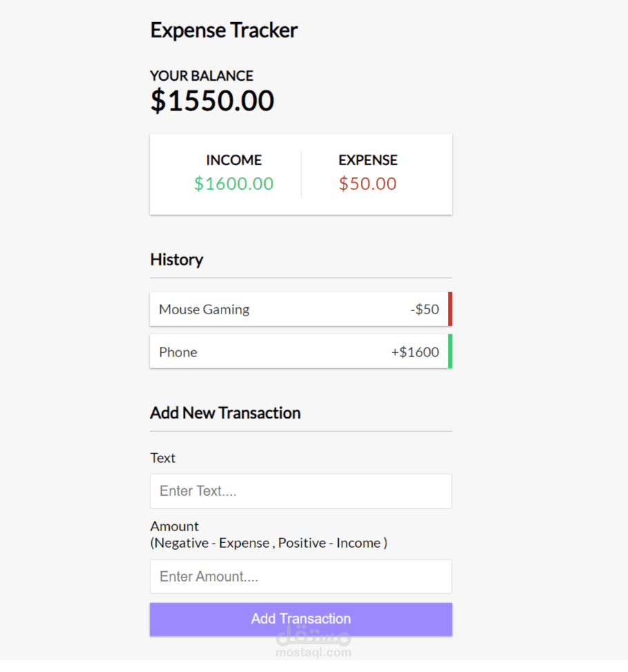Click the Add Transaction button
Viewport: 628px width, 672px height.
click(300, 619)
